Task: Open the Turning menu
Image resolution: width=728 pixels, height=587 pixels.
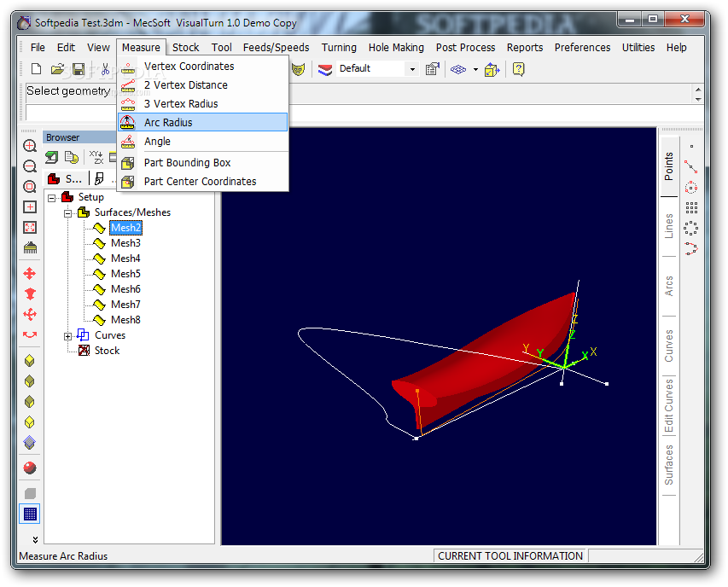Action: tap(339, 47)
